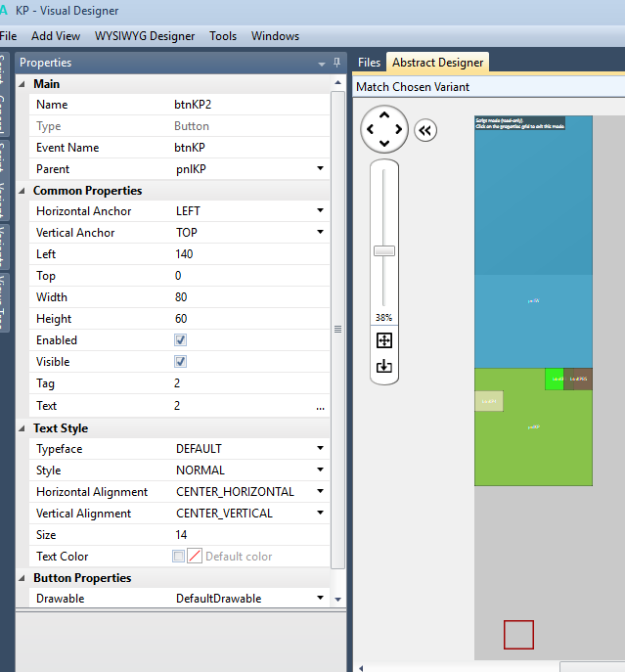Collapse Button Properties section
Viewport: 625px width, 672px height.
(x=22, y=578)
